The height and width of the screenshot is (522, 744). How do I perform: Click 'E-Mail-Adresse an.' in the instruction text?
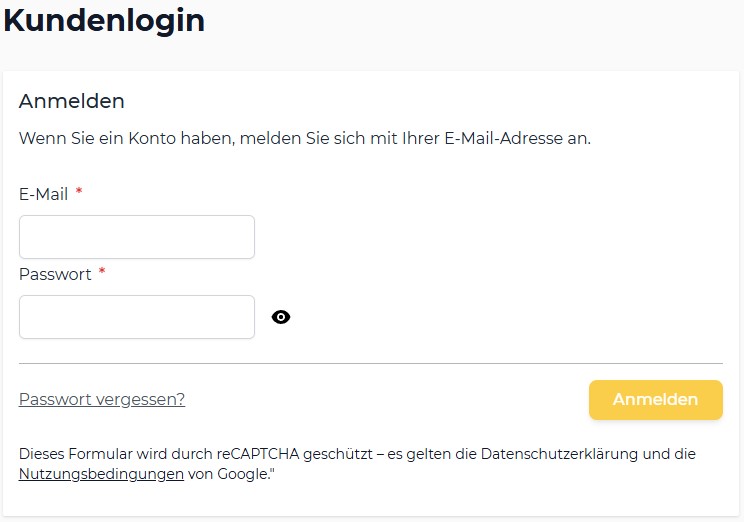[518, 139]
